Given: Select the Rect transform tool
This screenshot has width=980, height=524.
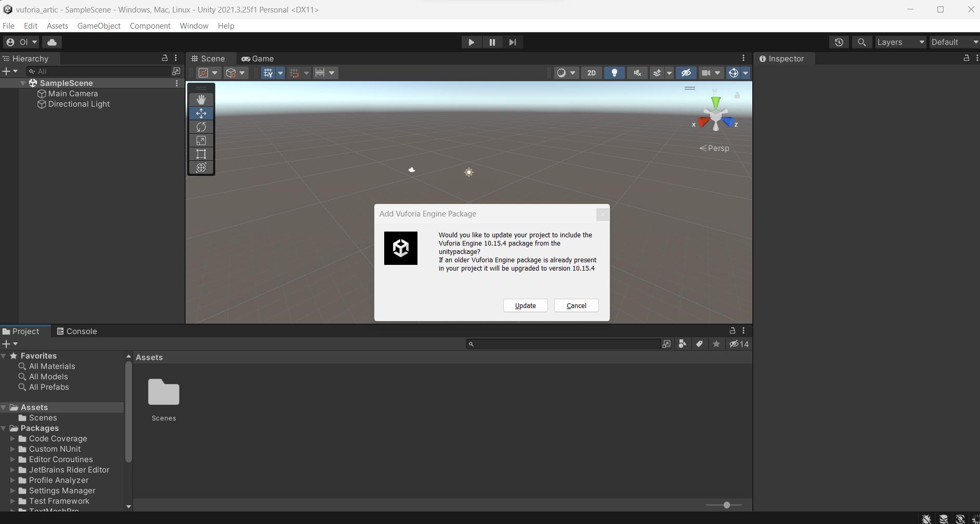Looking at the screenshot, I should [201, 154].
